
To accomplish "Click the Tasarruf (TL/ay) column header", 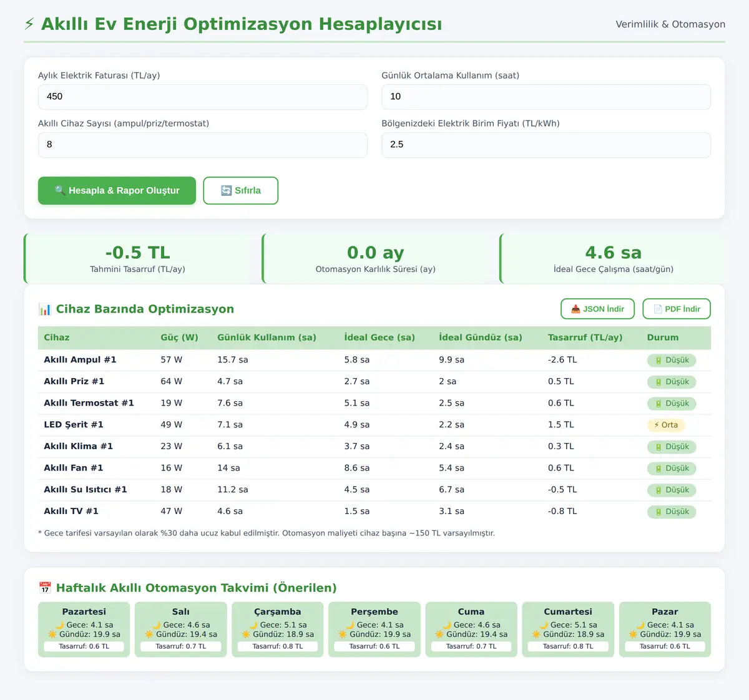I will [x=585, y=338].
